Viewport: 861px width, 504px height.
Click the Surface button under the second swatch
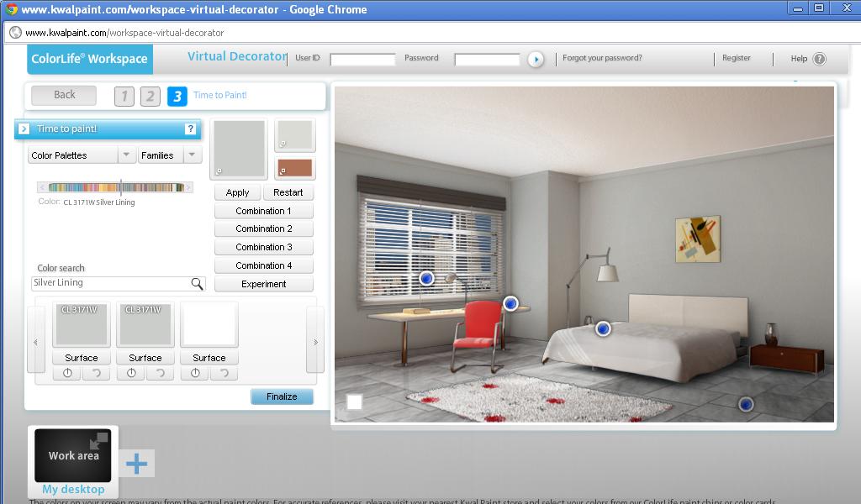145,358
